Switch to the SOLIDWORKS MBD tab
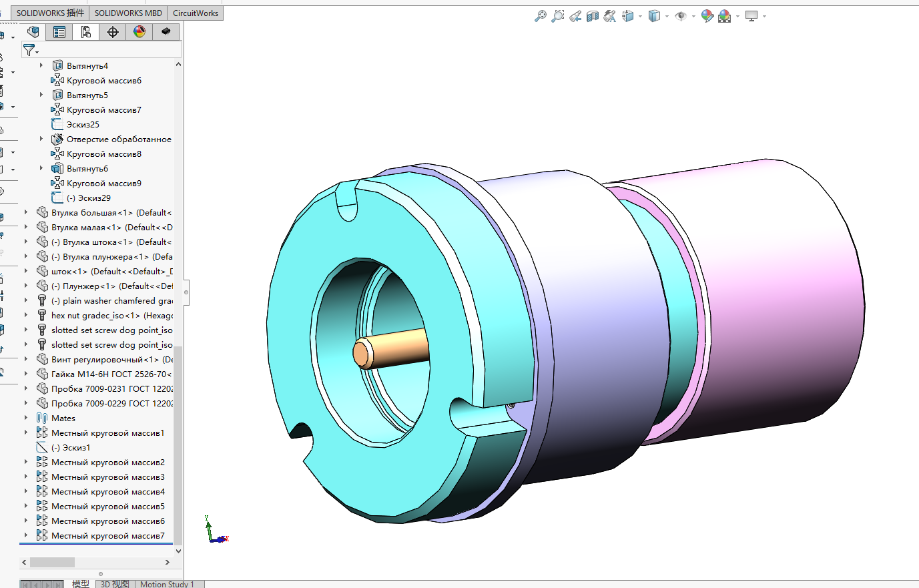The image size is (919, 588). pos(128,13)
